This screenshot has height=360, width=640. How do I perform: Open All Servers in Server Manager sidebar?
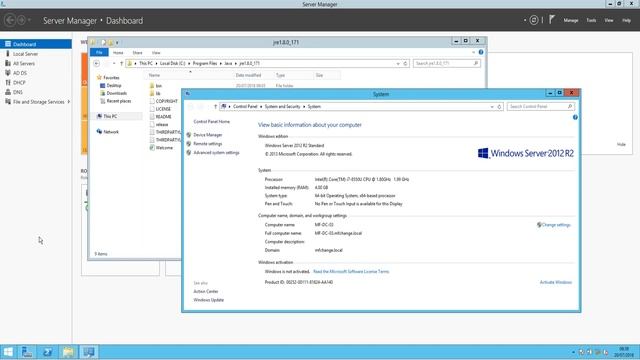click(24, 64)
